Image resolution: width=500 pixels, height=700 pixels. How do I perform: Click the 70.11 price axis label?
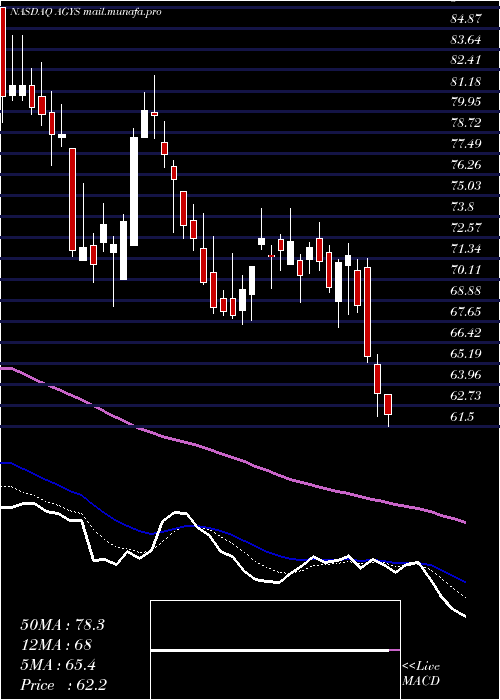pyautogui.click(x=466, y=269)
